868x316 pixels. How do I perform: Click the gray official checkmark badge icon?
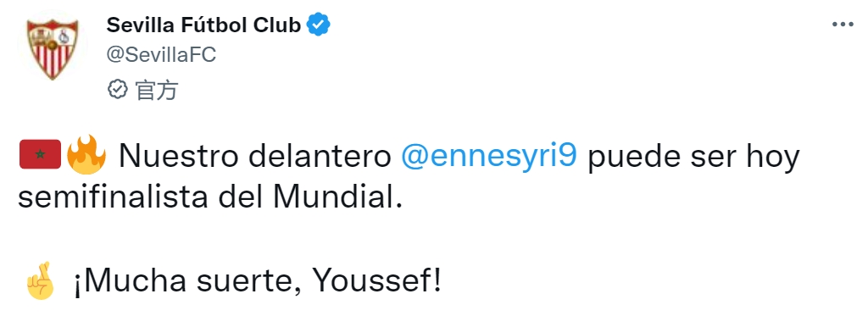pos(117,89)
